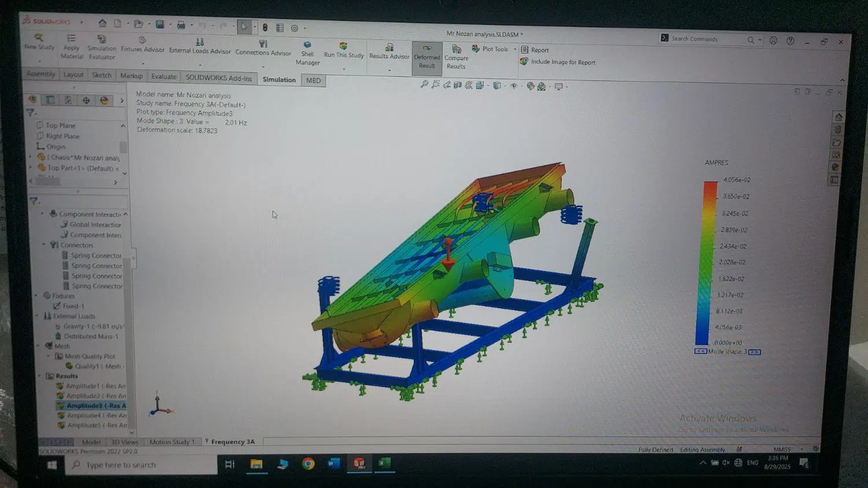This screenshot has width=868, height=488.
Task: Open the Results Advisor
Action: click(x=389, y=51)
